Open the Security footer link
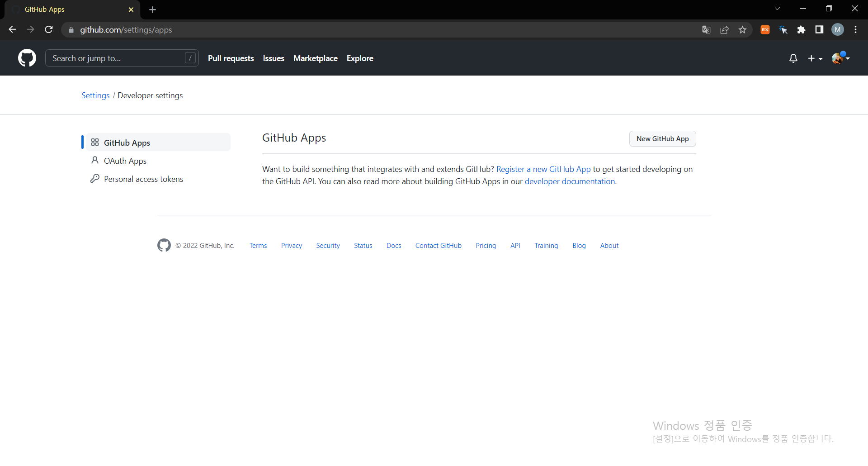The width and height of the screenshot is (868, 466). pyautogui.click(x=328, y=246)
